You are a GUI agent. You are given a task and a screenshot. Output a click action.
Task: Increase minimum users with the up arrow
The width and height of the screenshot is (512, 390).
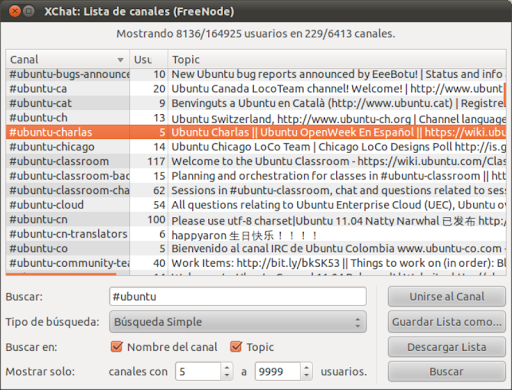(x=227, y=367)
